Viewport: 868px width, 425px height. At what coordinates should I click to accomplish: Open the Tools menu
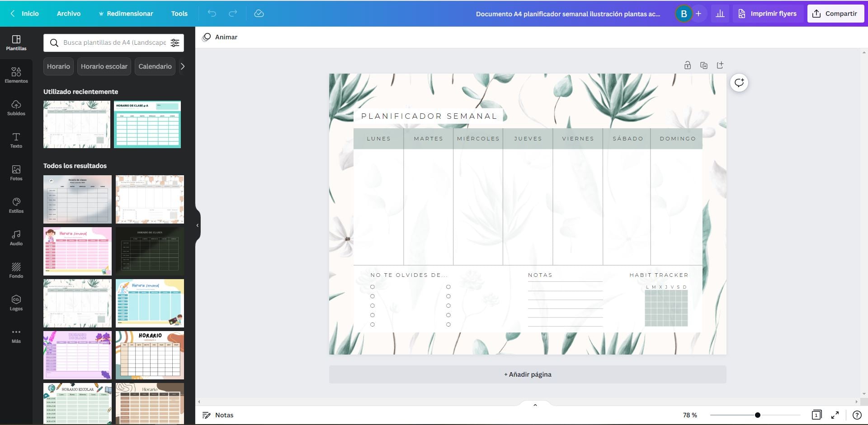point(179,14)
